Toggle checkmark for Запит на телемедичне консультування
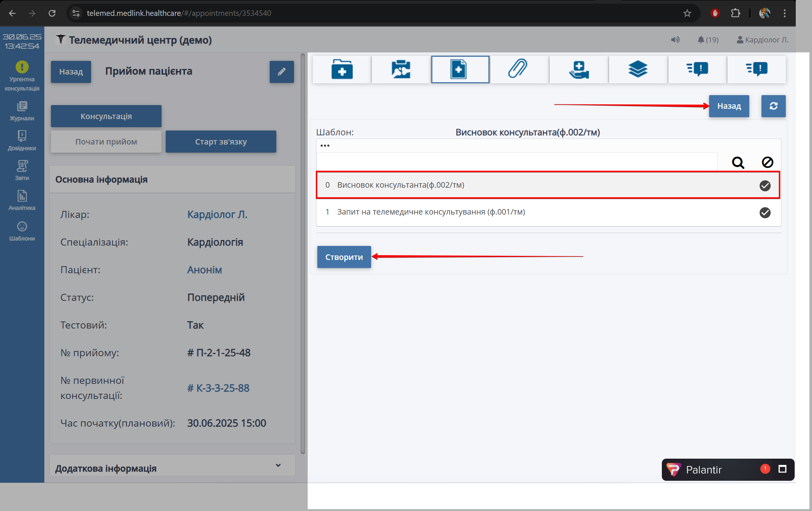The image size is (812, 511). (x=765, y=212)
